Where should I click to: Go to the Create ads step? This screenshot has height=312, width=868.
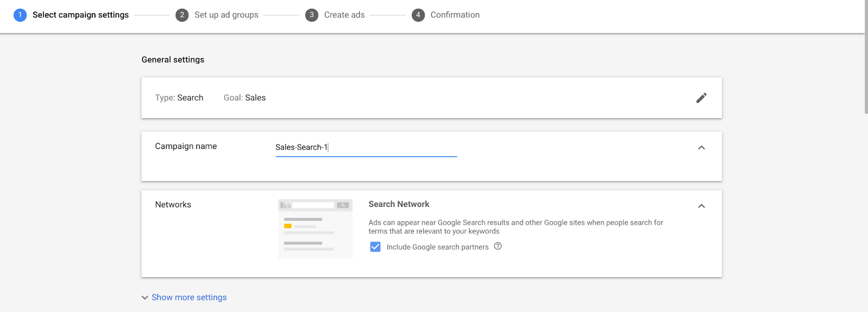point(344,15)
